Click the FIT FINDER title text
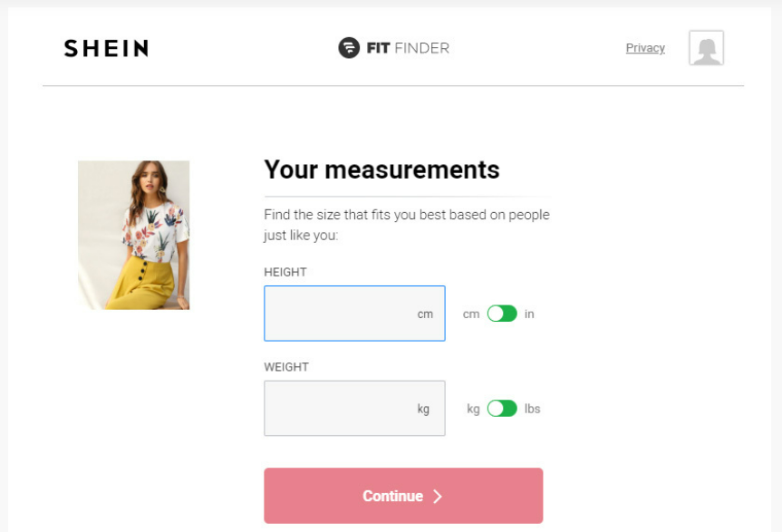The image size is (782, 532). 408,48
